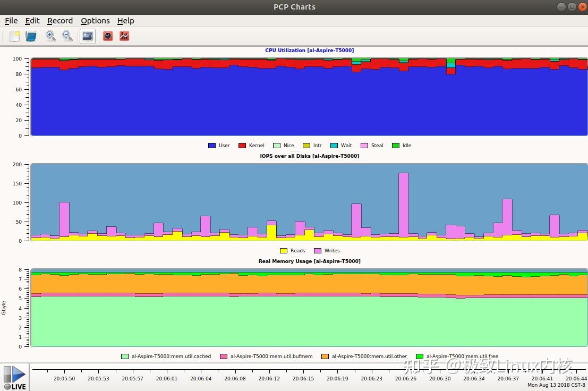588x391 pixels.
Task: Open the Edit menu
Action: click(32, 21)
